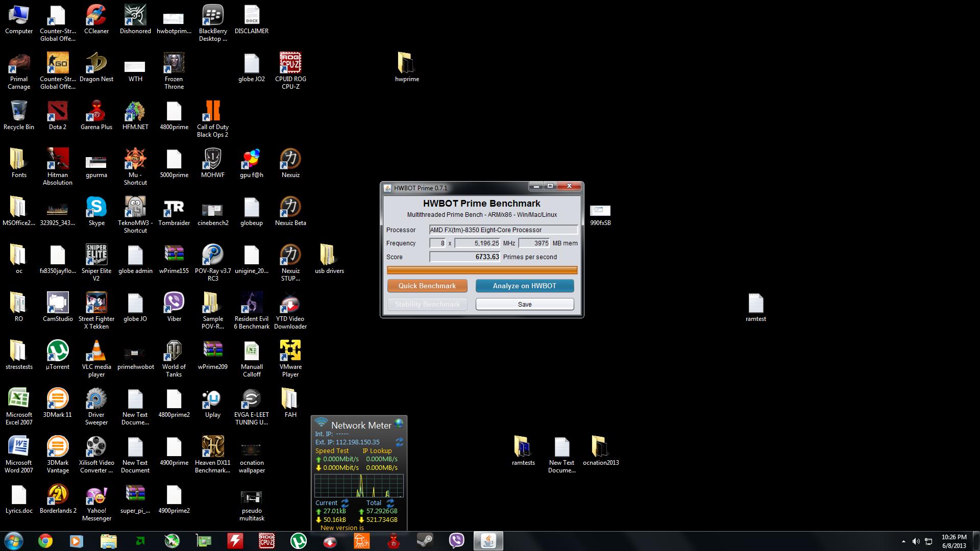Screen dimensions: 980x551
Task: Select the EVGA E-LEET Tuning Utility icon
Action: pos(252,407)
